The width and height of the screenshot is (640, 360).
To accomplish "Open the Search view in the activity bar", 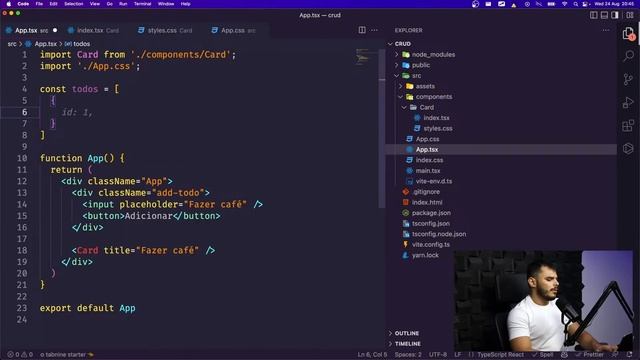I will [629, 56].
